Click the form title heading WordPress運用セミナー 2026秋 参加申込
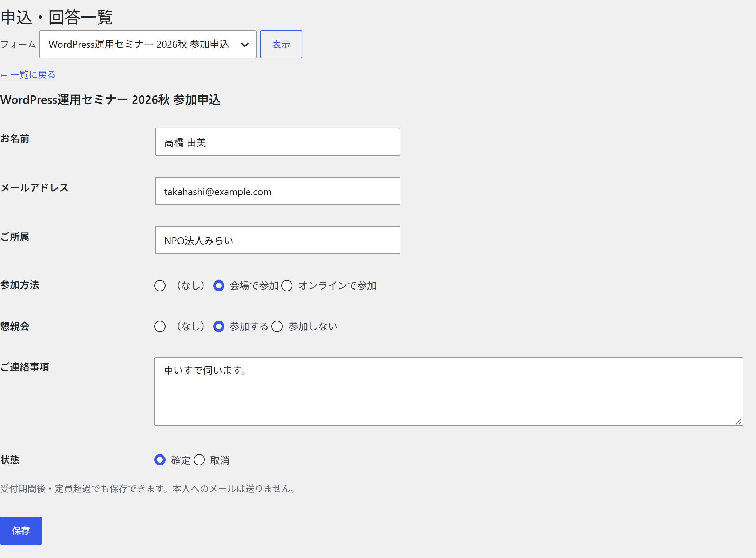This screenshot has height=558, width=756. [x=110, y=100]
